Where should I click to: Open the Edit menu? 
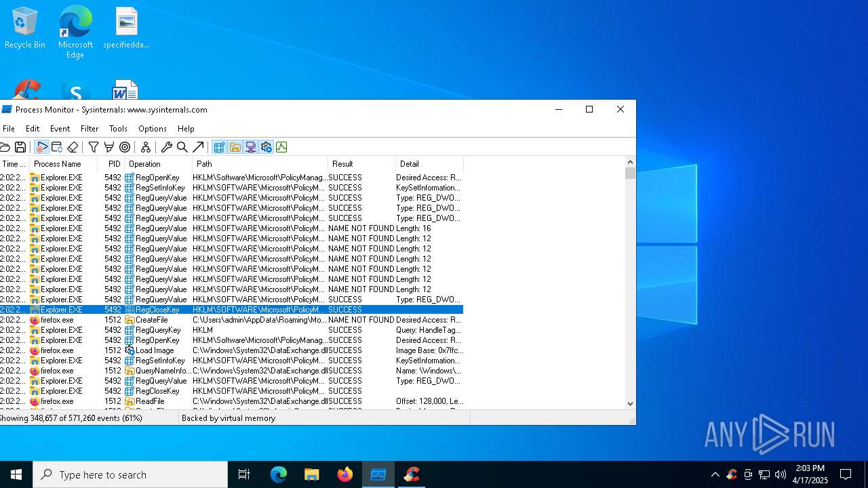click(x=33, y=129)
